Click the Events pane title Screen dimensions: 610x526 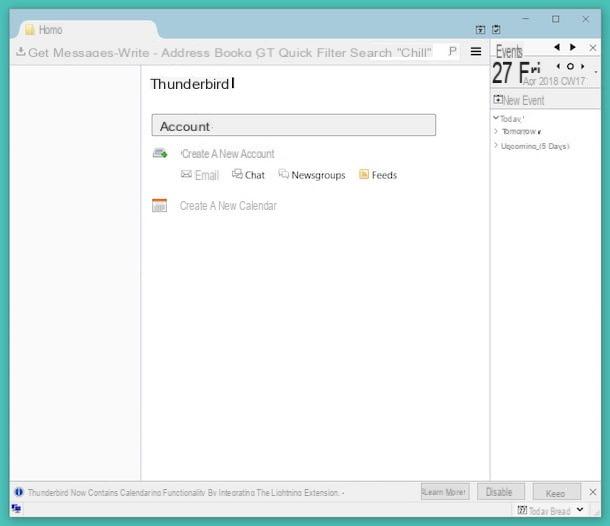509,51
